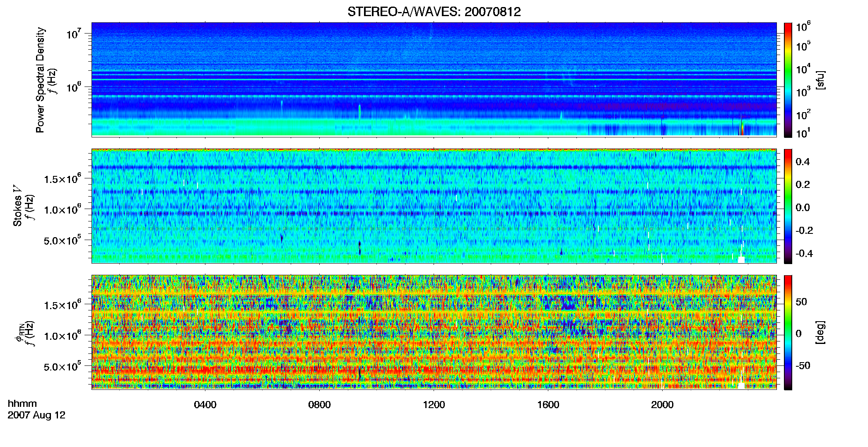
Task: Click the 10^2 value on sfu color scale
Action: click(803, 114)
